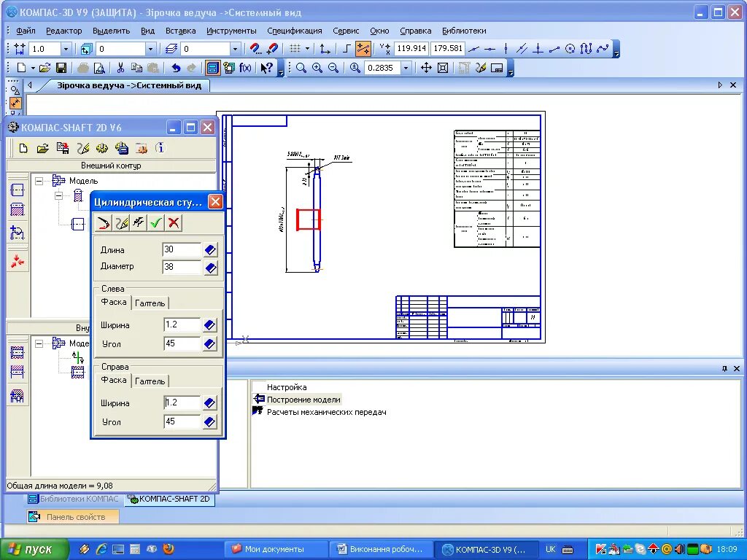Select Построение модели in the library list
Viewport: 747px width, 560px height.
[x=303, y=400]
